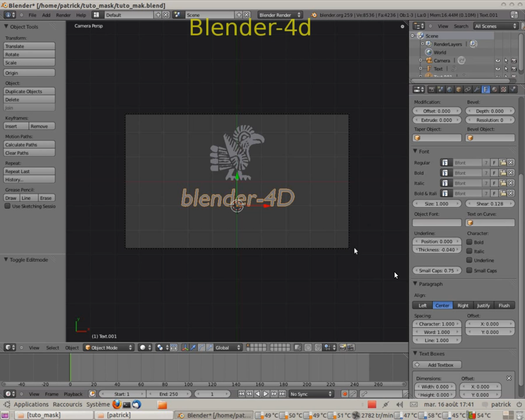Viewport: 525px width, 420px height.
Task: Open the All Scenes outliner dropdown
Action: tap(495, 26)
